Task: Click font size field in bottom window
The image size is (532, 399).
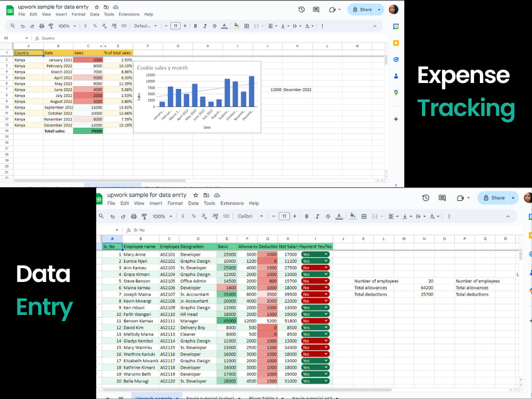Action: tap(284, 216)
